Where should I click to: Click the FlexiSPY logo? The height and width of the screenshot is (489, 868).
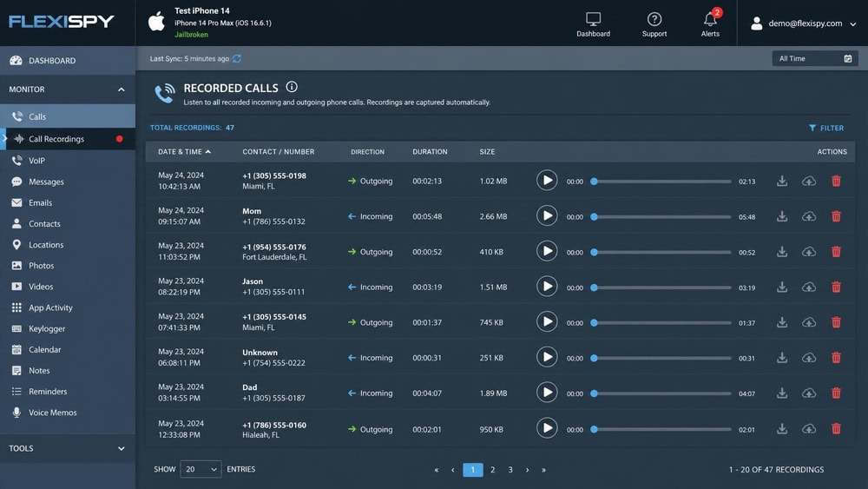click(62, 22)
